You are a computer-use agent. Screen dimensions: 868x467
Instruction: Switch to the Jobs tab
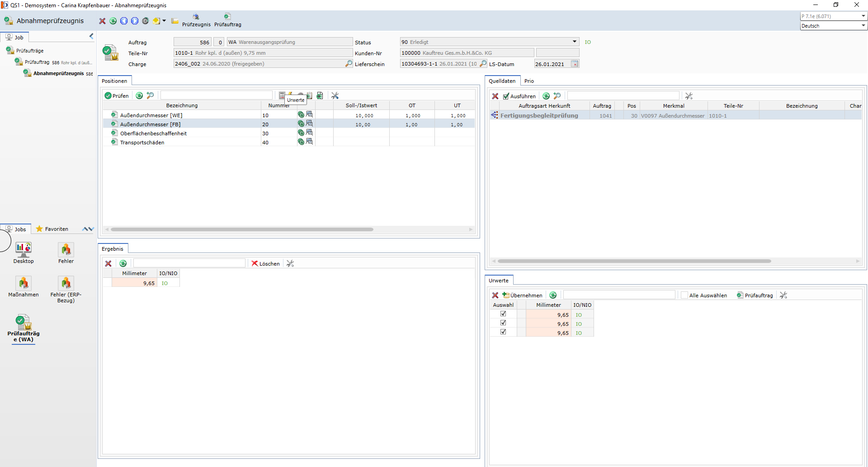coord(16,229)
